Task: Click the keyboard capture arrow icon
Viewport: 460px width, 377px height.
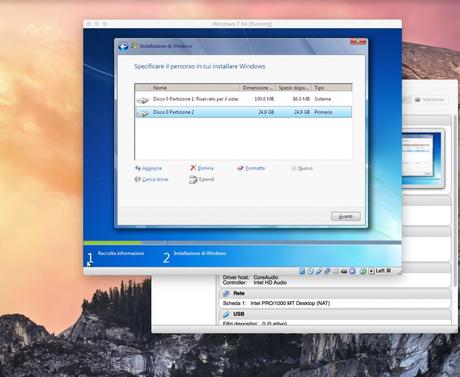Action: (371, 271)
